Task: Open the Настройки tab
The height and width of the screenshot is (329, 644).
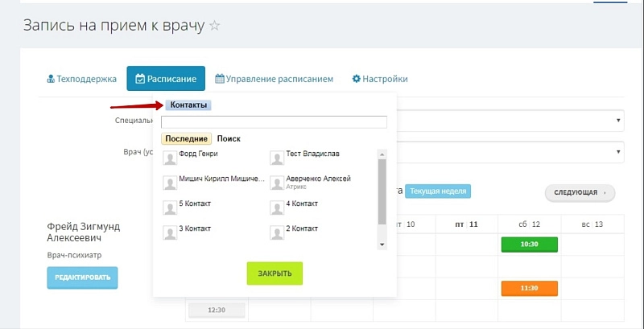Action: coord(380,79)
